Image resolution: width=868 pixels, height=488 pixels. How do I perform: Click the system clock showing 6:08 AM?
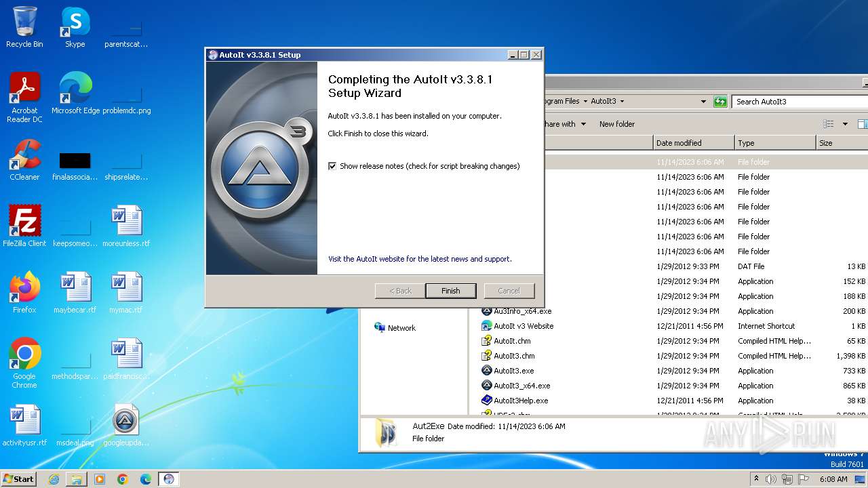[833, 479]
